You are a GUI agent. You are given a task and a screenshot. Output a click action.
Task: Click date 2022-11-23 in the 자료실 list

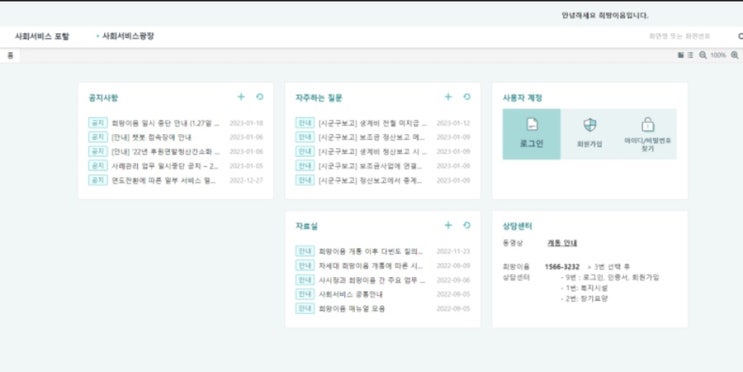453,251
